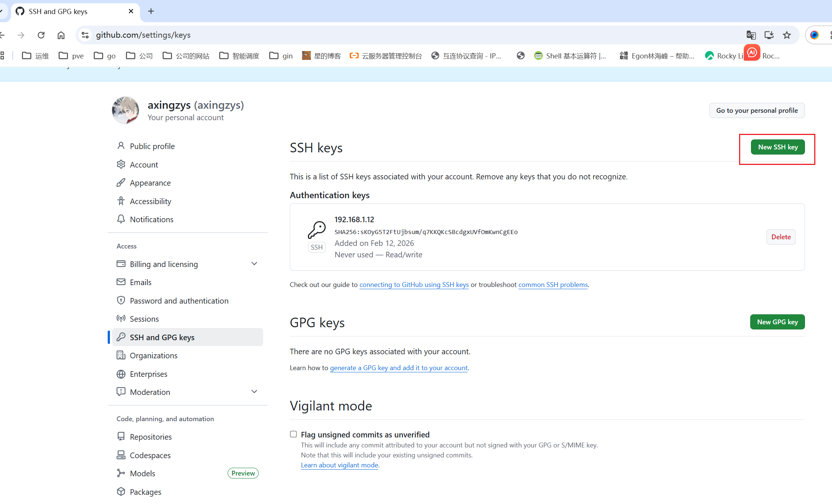Enable Flag unsigned commits as unverified checkbox

[x=293, y=434]
